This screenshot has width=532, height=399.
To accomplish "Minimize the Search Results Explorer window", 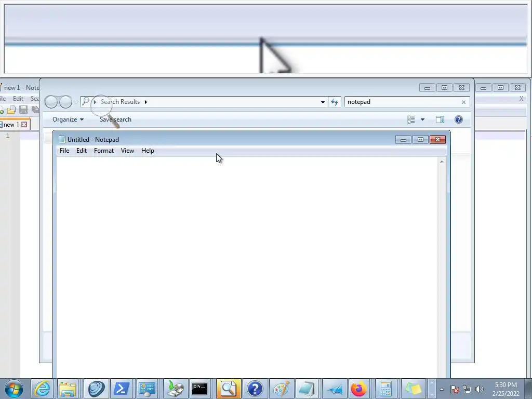I will [427, 88].
